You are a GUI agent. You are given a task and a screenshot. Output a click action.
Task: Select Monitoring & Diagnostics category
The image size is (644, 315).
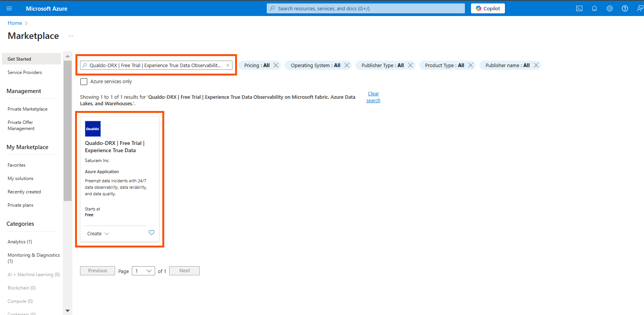click(x=34, y=258)
